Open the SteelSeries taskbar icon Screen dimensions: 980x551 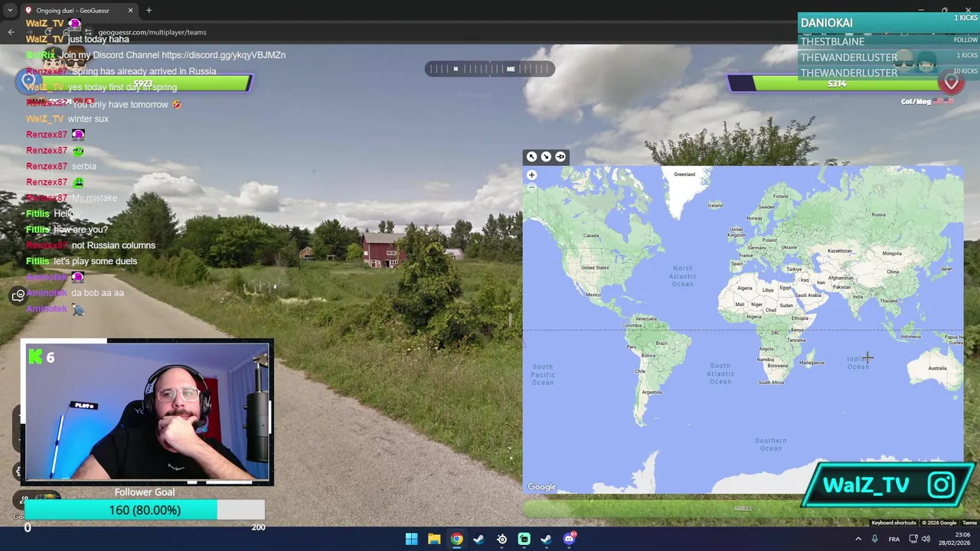tap(501, 540)
